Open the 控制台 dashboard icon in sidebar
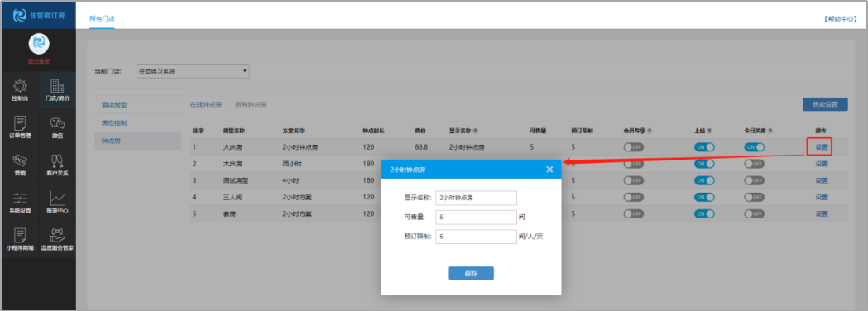 tap(20, 86)
